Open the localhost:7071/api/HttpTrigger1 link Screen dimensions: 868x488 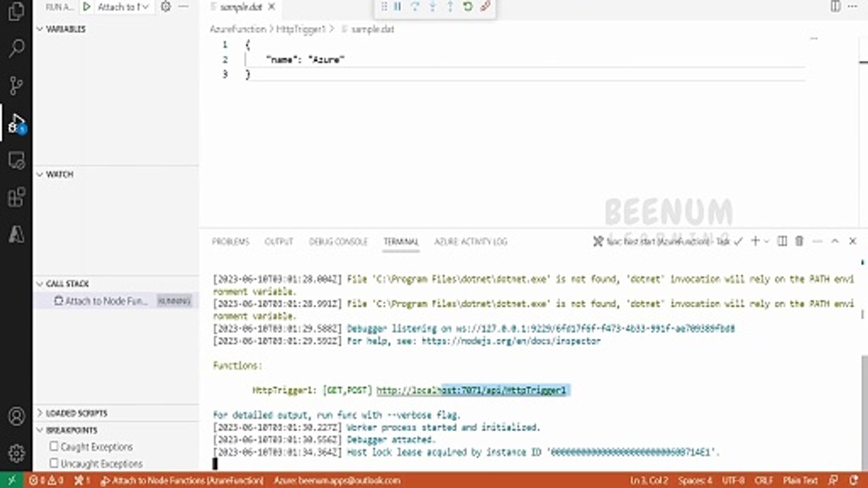[x=471, y=390]
